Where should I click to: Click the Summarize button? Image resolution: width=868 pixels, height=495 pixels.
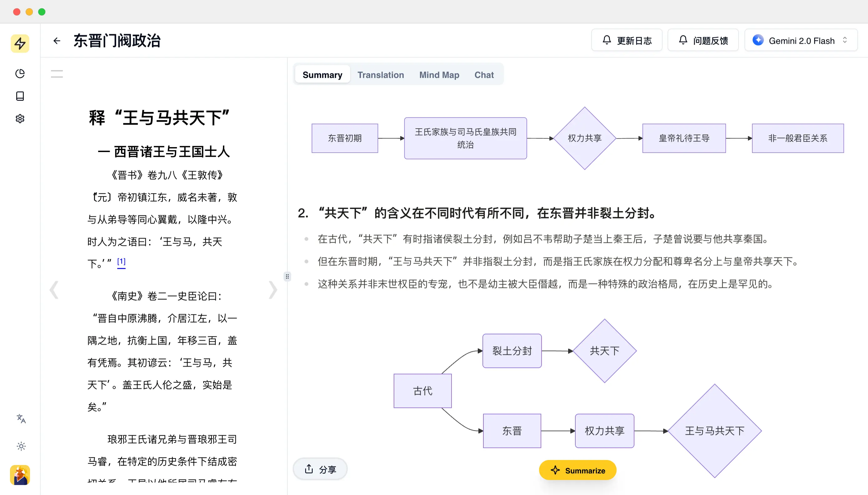coord(578,471)
